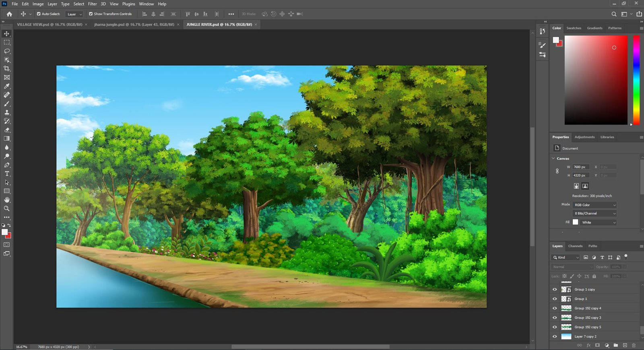
Task: Click the hue spectrum slider
Action: pos(636,80)
